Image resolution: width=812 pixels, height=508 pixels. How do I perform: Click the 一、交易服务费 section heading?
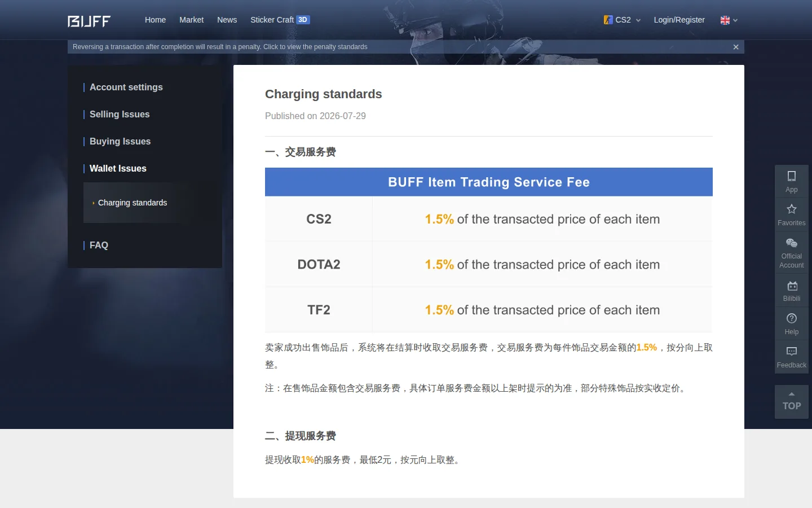301,152
